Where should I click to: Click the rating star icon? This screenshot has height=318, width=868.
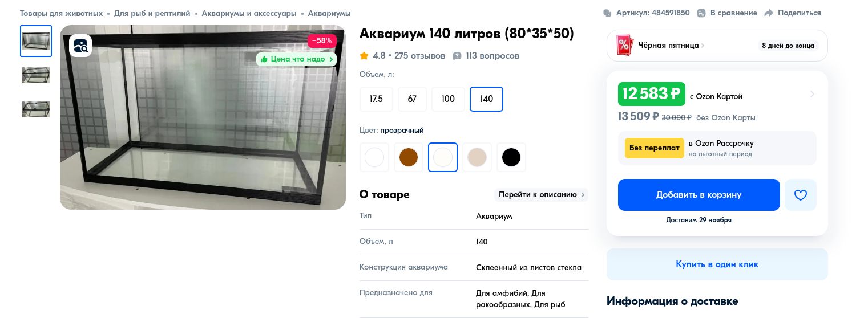click(x=364, y=56)
